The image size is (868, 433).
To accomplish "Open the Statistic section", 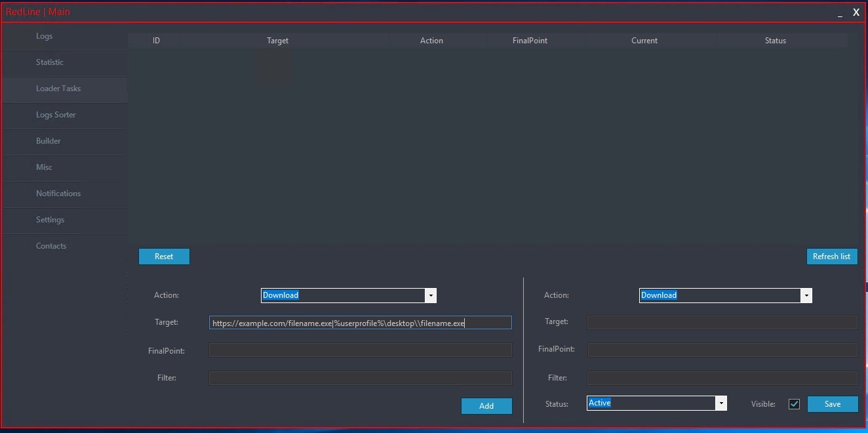I will point(64,62).
